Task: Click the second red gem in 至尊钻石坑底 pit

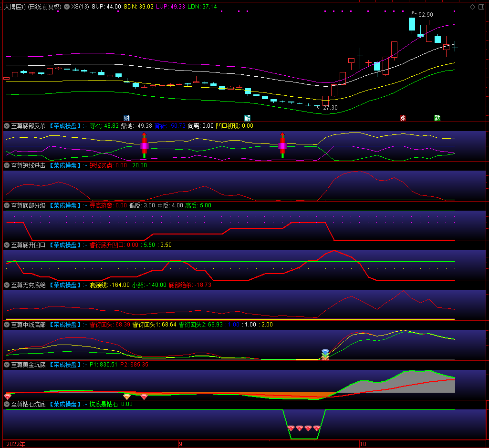Action: pyautogui.click(x=300, y=428)
